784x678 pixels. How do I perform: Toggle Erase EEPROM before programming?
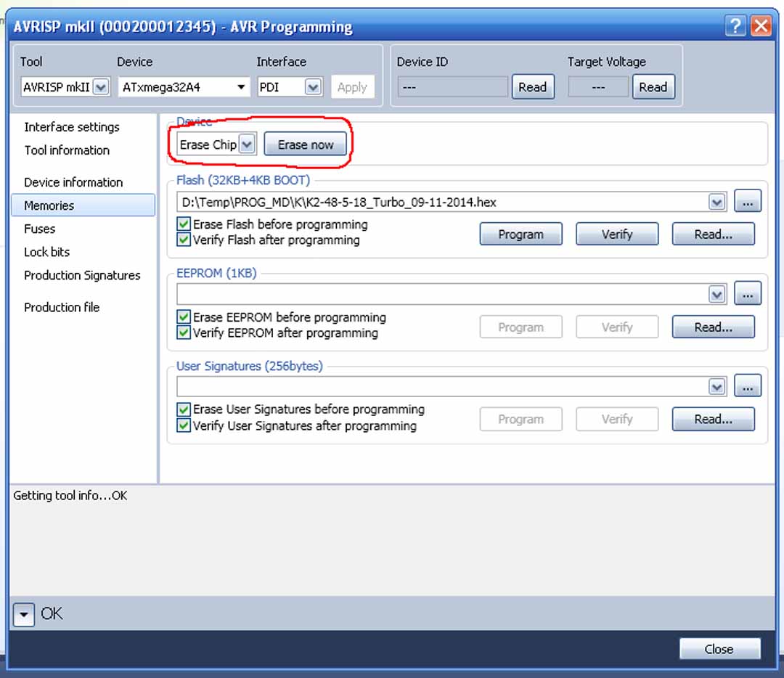pyautogui.click(x=184, y=317)
